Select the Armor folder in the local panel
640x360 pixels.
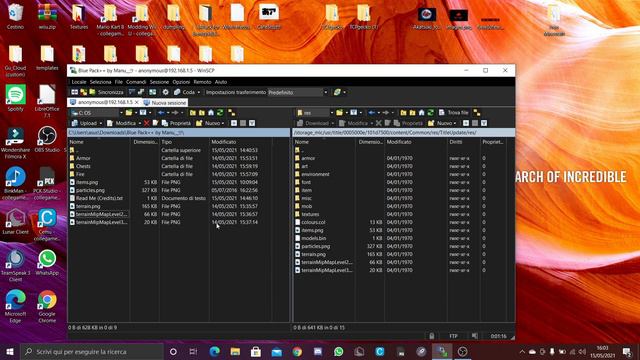pos(83,158)
